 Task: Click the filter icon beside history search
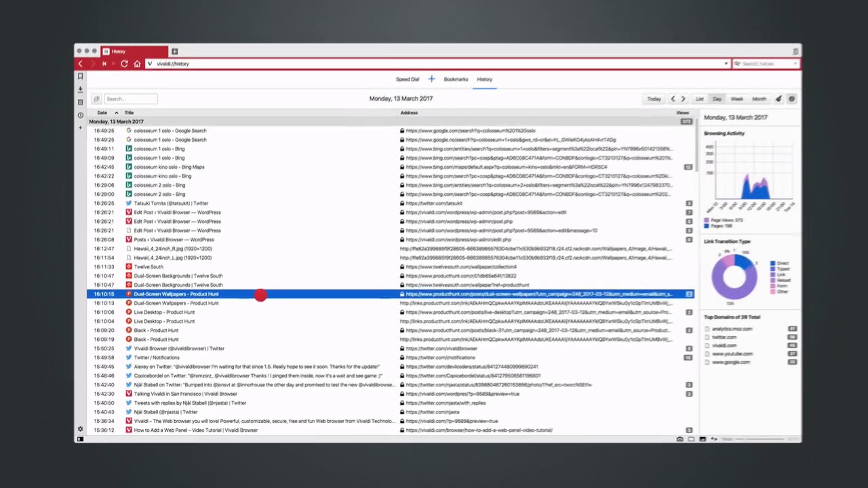(96, 99)
